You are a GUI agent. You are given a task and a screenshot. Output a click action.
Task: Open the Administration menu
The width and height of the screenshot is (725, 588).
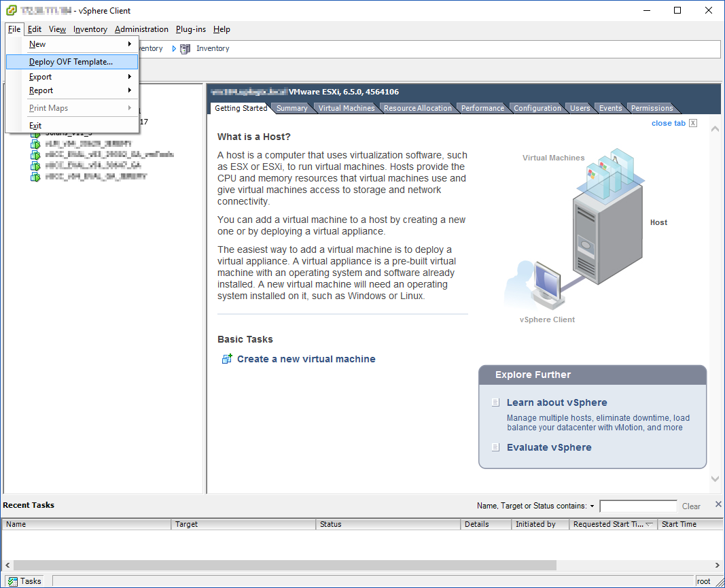[141, 29]
